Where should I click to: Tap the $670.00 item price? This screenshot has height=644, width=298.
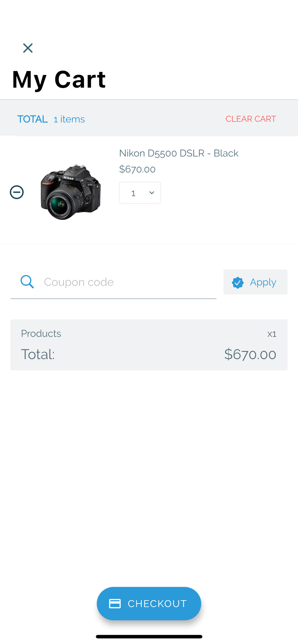coord(137,169)
